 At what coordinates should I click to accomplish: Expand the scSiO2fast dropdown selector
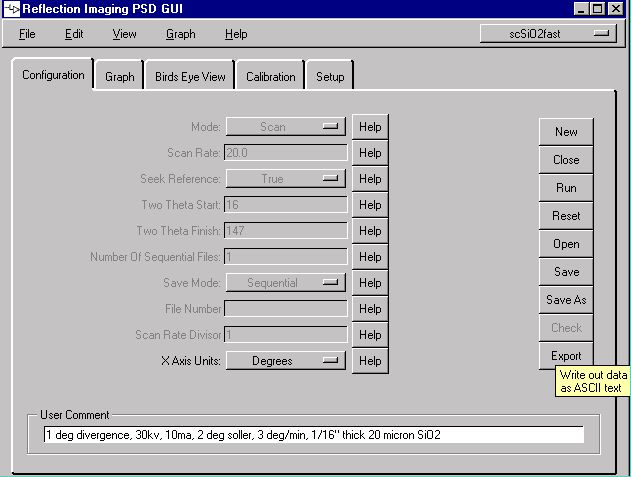point(548,34)
